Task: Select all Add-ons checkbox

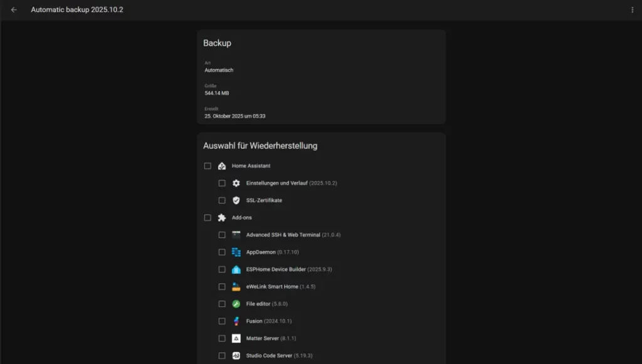Action: point(208,217)
